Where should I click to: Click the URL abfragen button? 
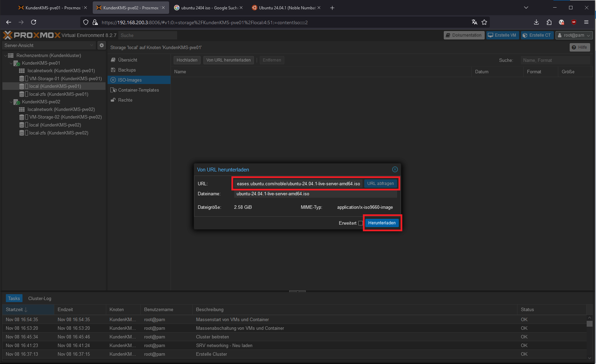(380, 184)
